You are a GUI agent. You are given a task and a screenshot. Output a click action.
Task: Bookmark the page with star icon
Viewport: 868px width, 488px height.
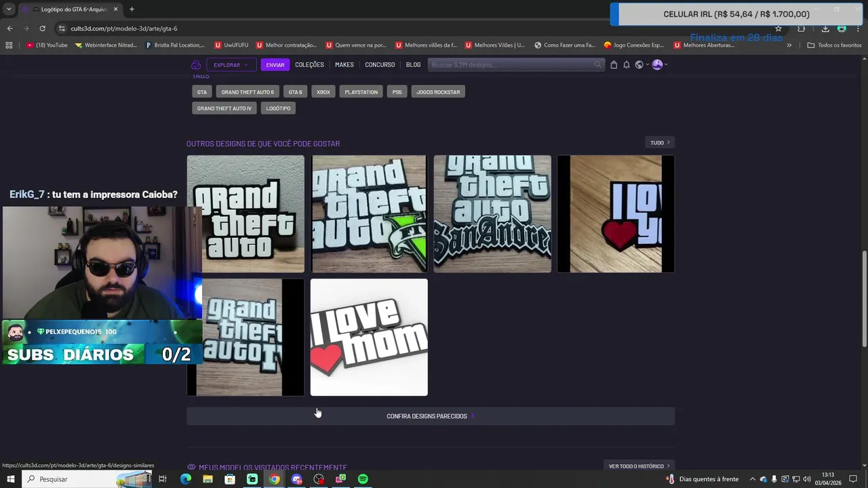(778, 28)
